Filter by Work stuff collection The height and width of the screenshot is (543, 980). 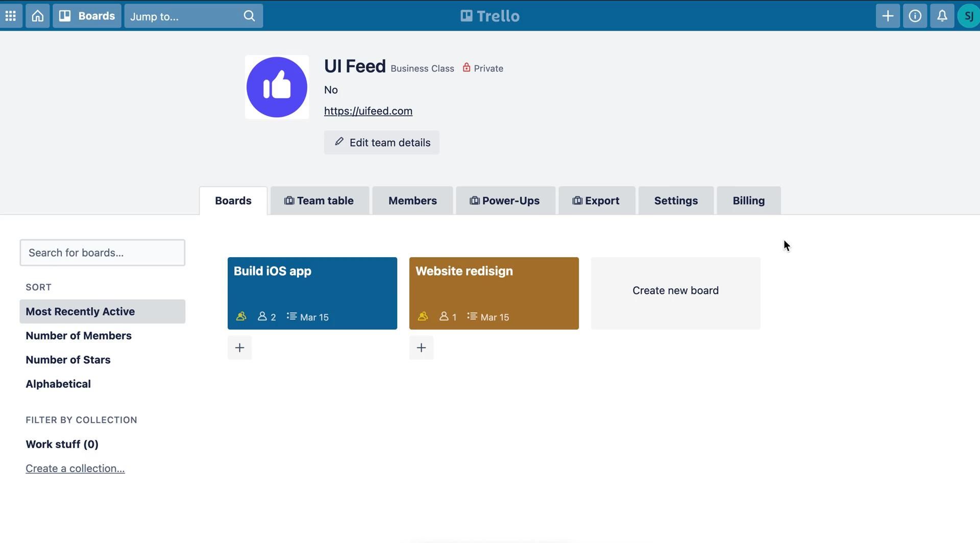click(62, 444)
